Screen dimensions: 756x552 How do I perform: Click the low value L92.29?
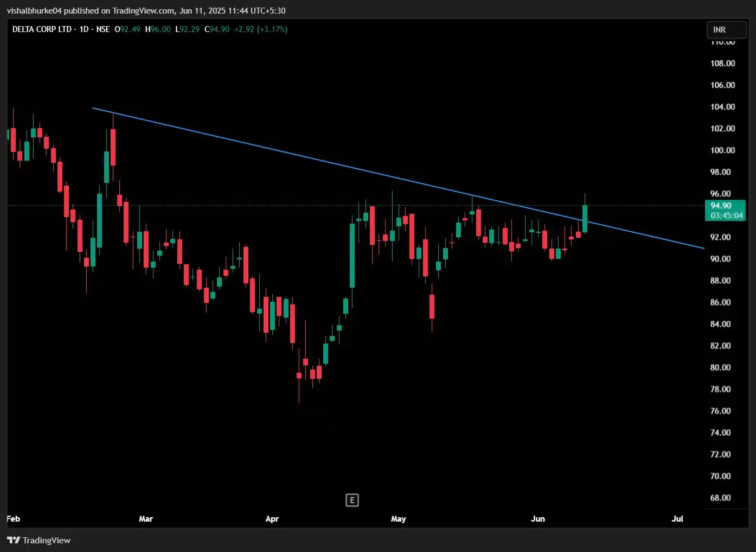(x=188, y=29)
